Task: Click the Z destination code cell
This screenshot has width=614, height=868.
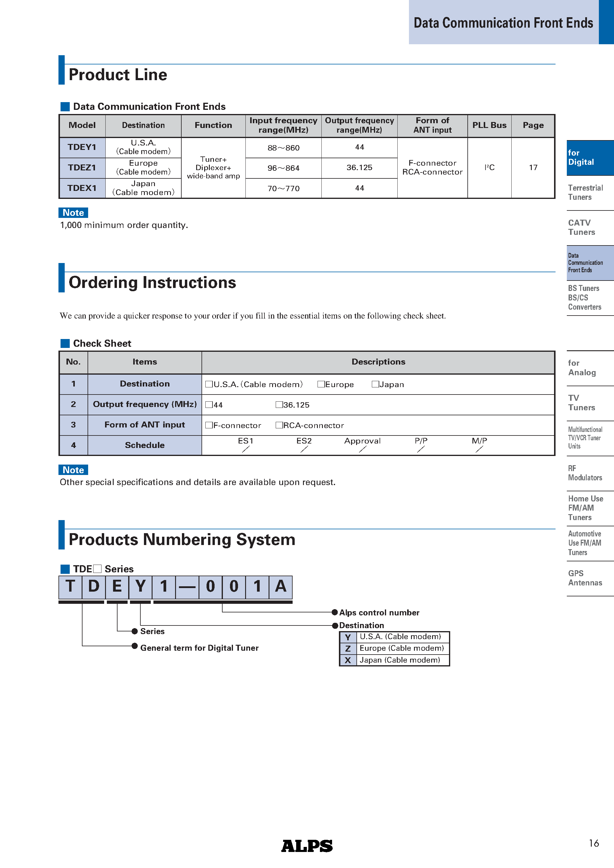Action: 348,649
